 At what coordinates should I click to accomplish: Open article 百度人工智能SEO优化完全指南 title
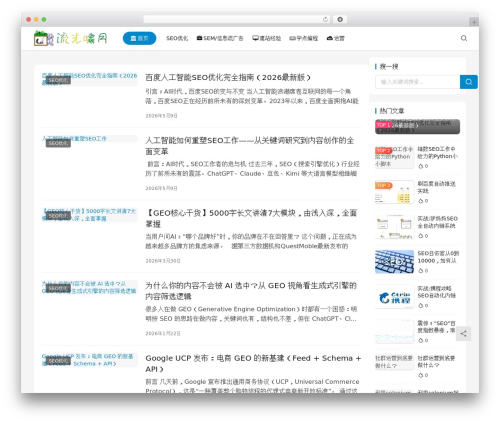pos(228,78)
